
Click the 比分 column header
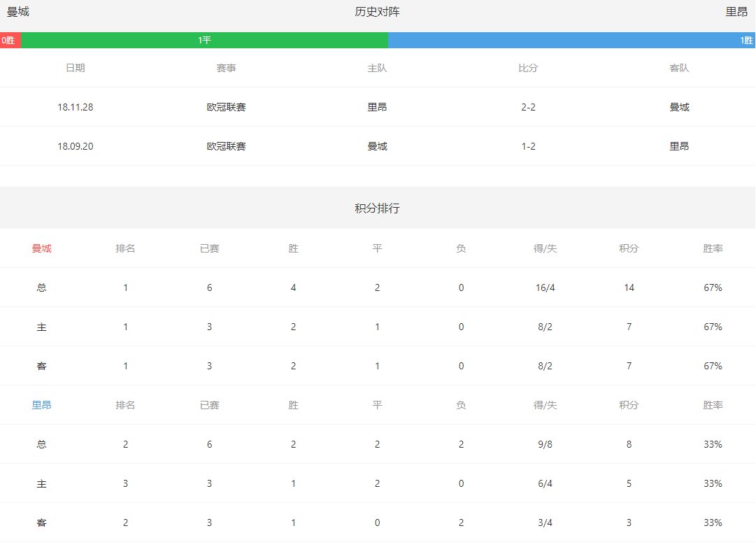coord(528,68)
